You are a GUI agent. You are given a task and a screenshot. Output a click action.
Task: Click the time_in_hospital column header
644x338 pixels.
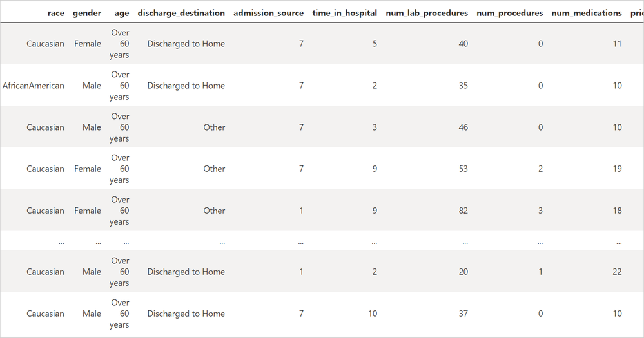click(x=345, y=13)
